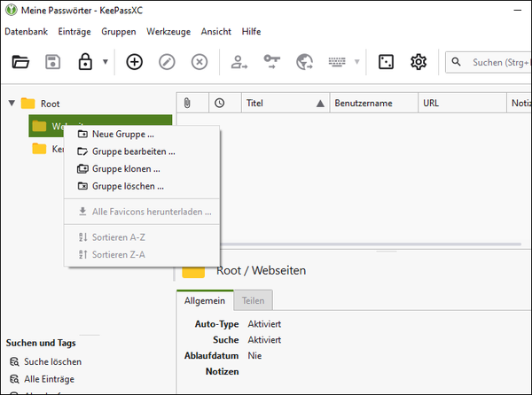Click Sortieren Z-A menu entry
532x395 pixels.
(142, 254)
